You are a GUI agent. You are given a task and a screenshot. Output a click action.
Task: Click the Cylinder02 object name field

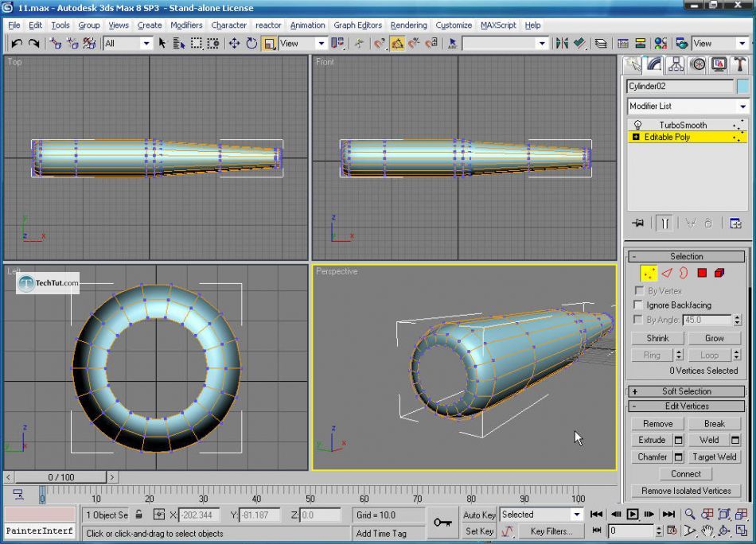tap(680, 86)
